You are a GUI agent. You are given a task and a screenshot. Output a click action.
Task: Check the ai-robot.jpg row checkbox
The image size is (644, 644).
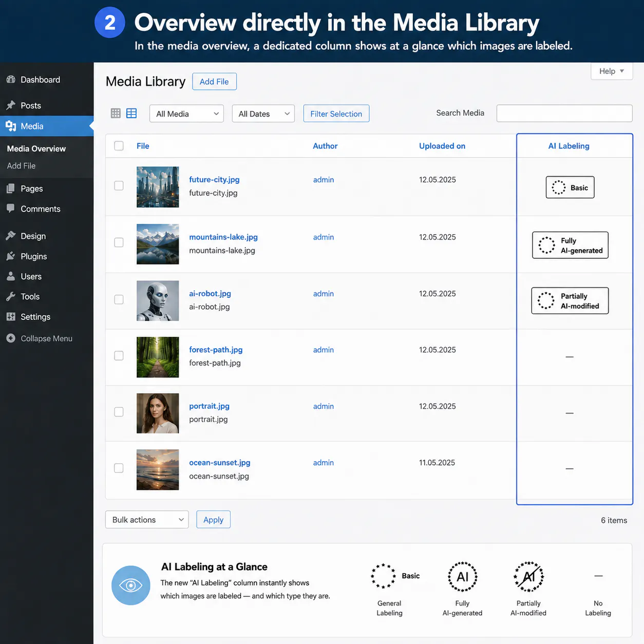(x=119, y=299)
